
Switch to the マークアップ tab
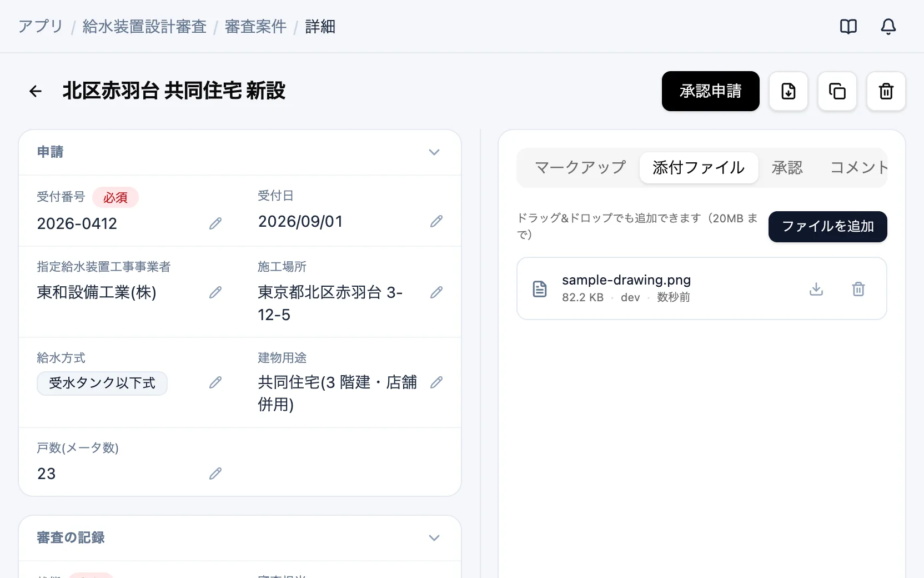click(x=580, y=168)
